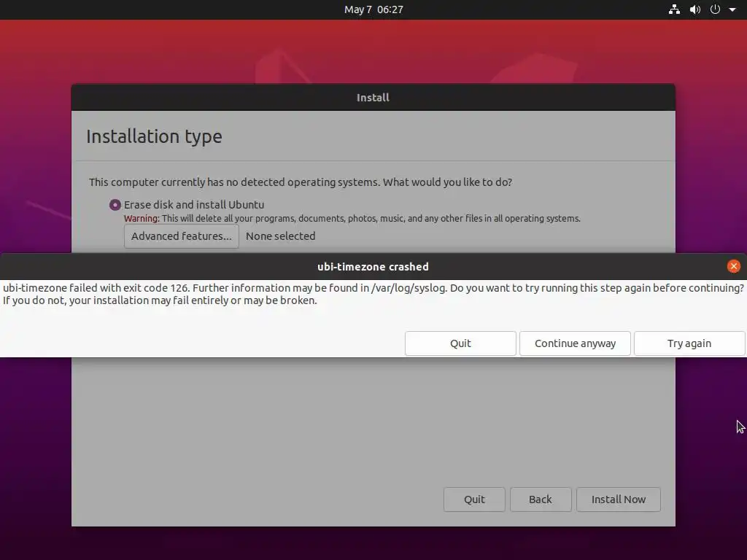Click Try again in the crash dialog

(x=689, y=343)
